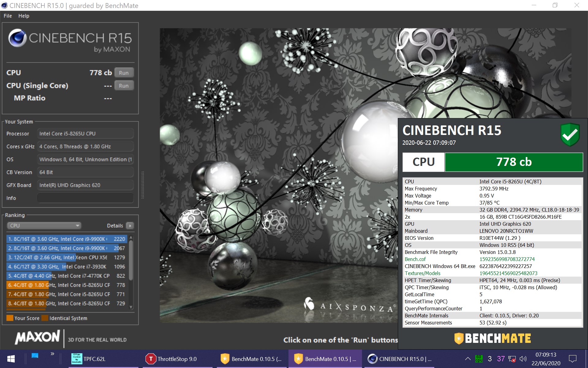
Task: Click the Cinebench title bar app icon
Action: pyautogui.click(x=4, y=5)
